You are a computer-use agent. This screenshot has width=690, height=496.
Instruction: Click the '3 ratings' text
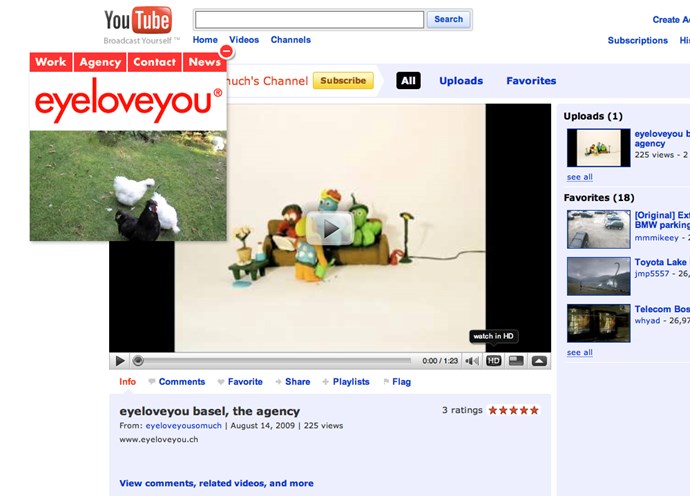coord(462,410)
